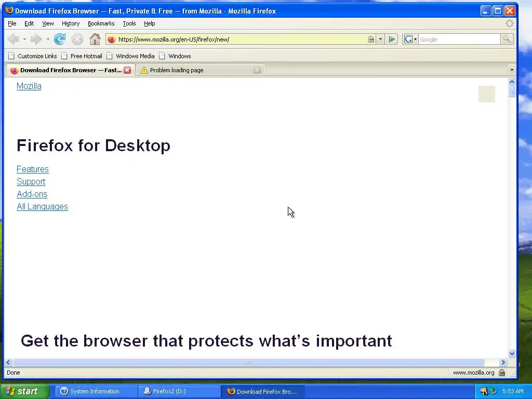This screenshot has width=532, height=399.
Task: Click the www.mozilla.org status bar text
Action: click(474, 373)
